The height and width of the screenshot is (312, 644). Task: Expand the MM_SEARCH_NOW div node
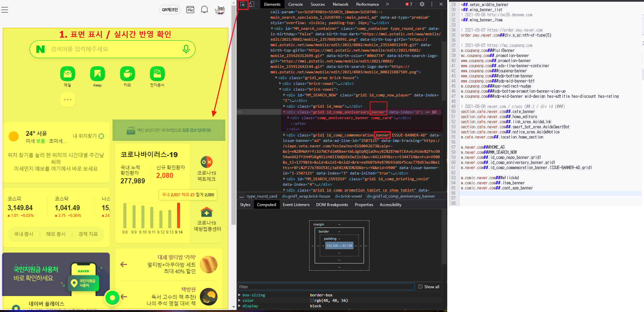(x=284, y=95)
